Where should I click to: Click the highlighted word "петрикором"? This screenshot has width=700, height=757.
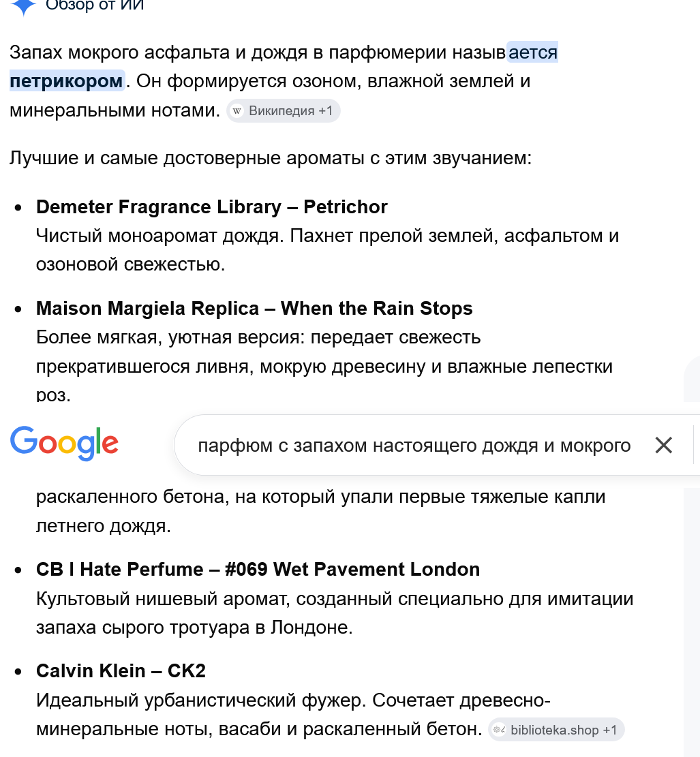(x=67, y=81)
